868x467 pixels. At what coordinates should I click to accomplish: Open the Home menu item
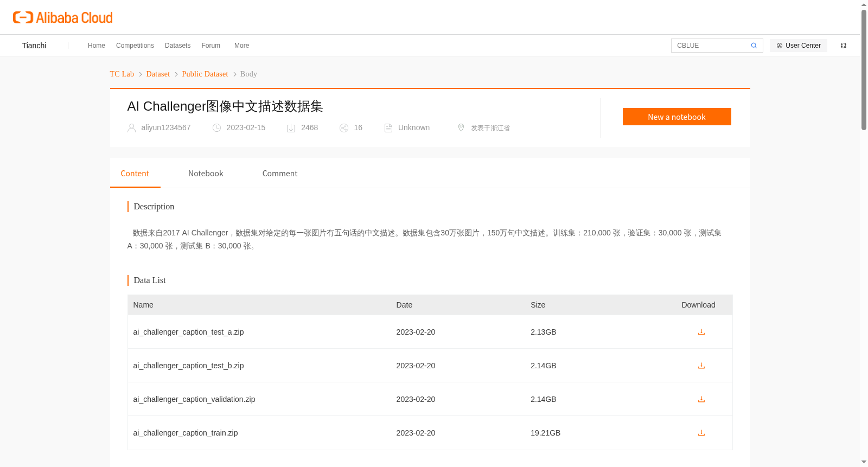pyautogui.click(x=97, y=46)
